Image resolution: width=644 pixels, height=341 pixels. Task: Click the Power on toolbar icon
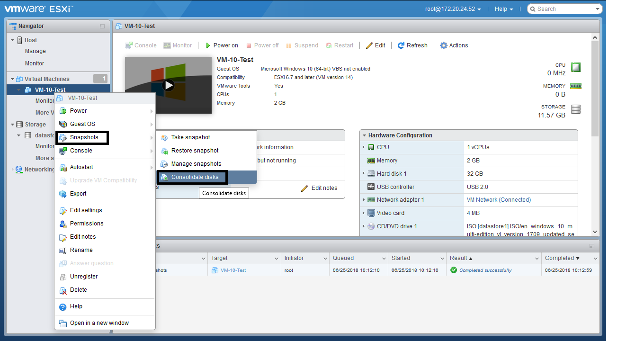(207, 45)
